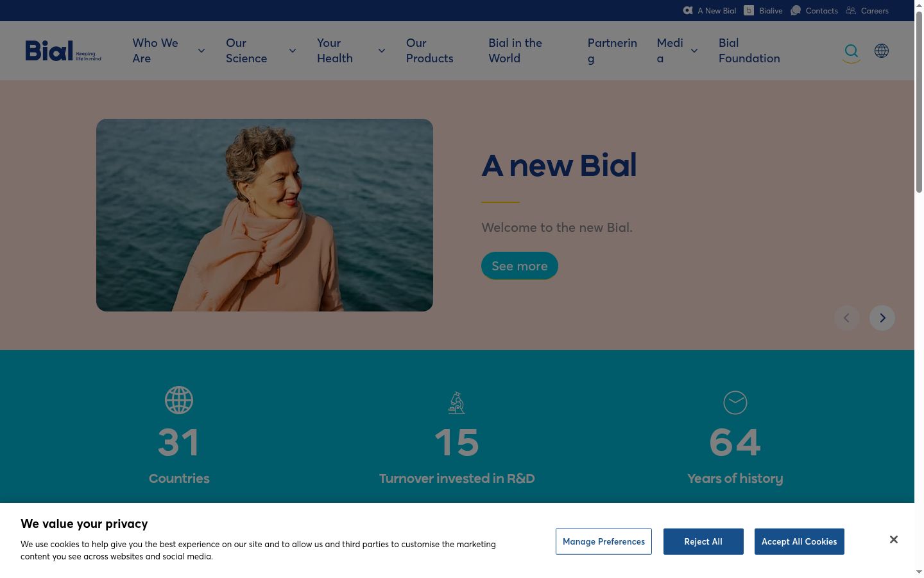Go to previous carousel slide
Image resolution: width=924 pixels, height=578 pixels.
point(847,318)
